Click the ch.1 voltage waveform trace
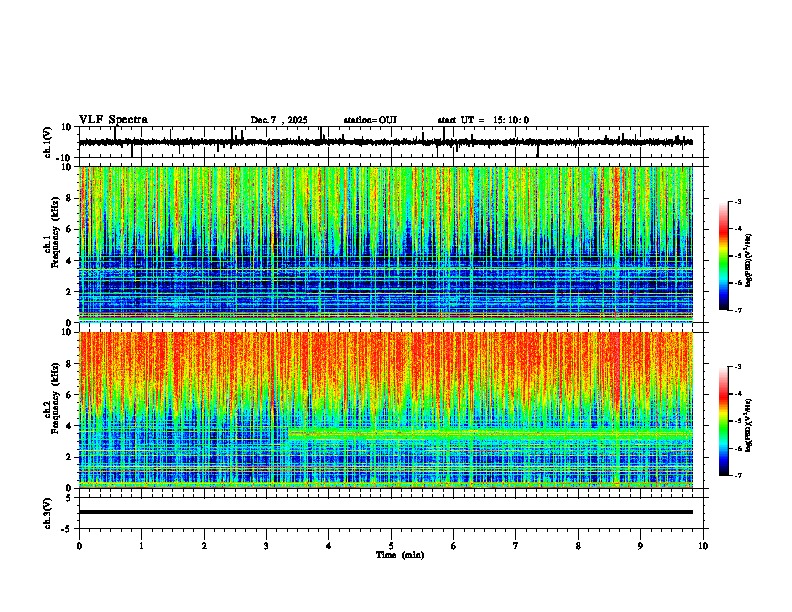The width and height of the screenshot is (792, 612). 386,142
